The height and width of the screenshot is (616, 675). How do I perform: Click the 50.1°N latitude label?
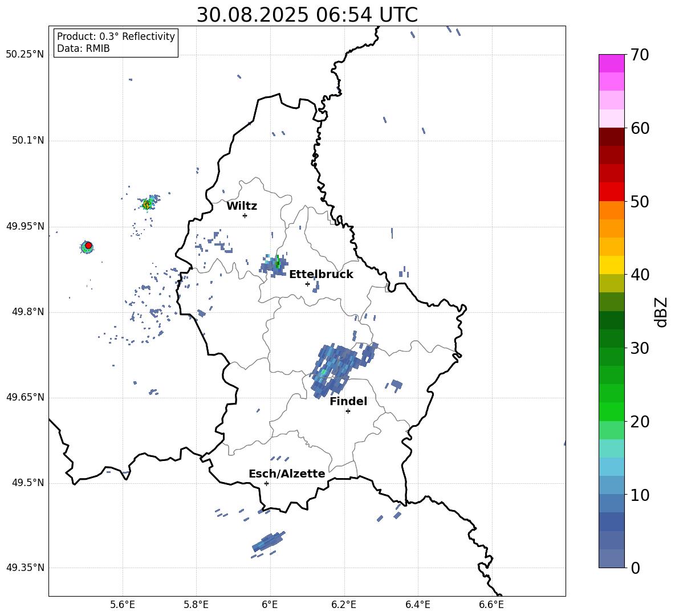(28, 141)
